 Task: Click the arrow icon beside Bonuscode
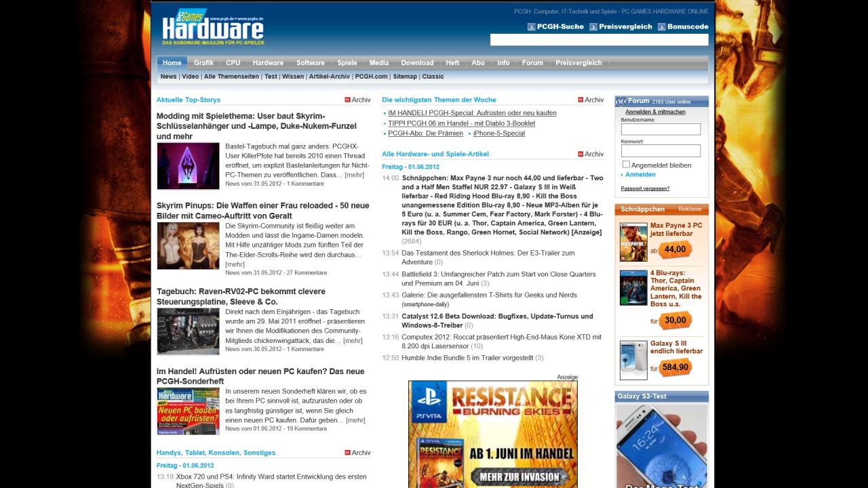(662, 27)
